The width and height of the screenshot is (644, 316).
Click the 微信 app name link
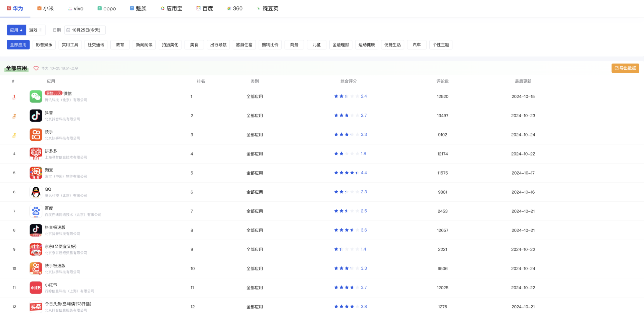click(x=67, y=93)
